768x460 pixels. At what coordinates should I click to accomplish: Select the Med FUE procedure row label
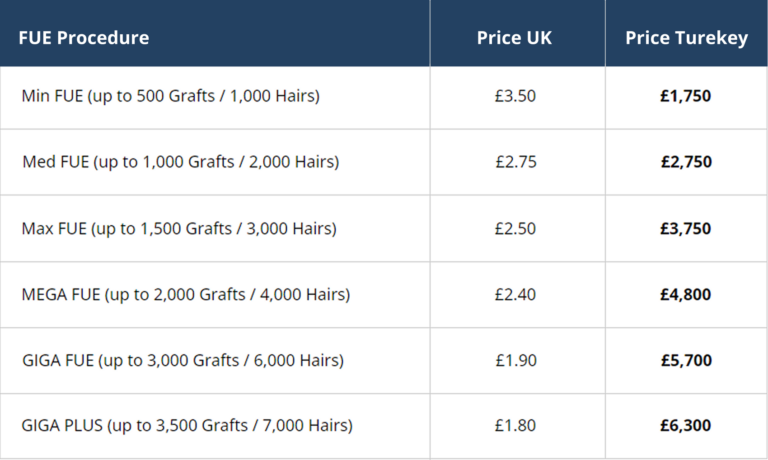180,162
